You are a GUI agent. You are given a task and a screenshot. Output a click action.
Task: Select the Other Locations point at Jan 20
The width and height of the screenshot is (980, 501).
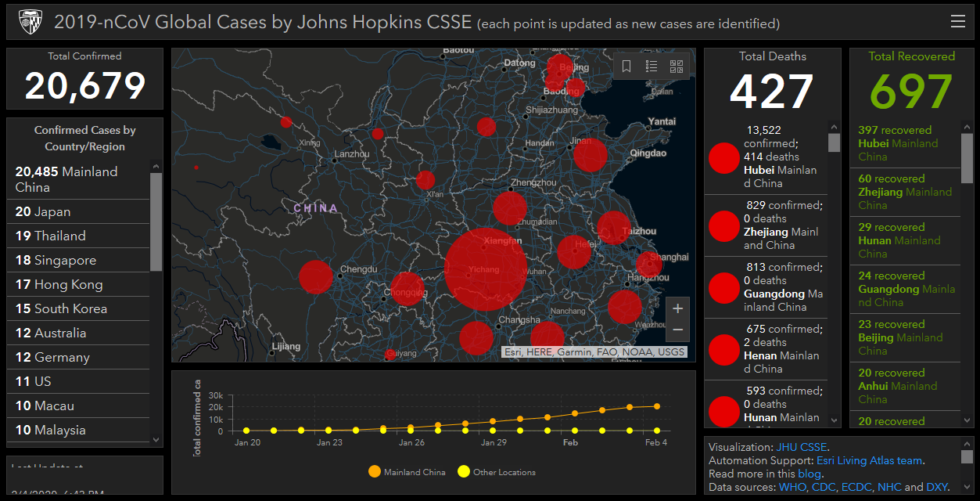pyautogui.click(x=246, y=431)
